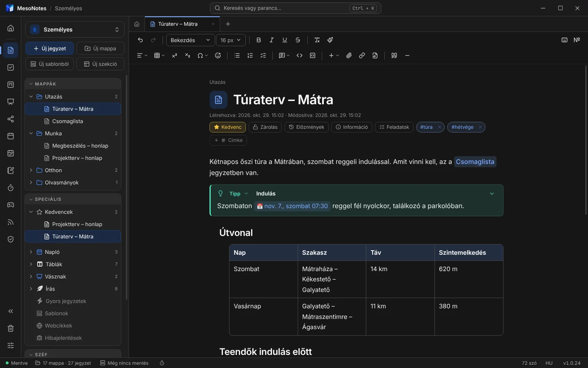Collapse the Utazás folder
Image resolution: width=588 pixels, height=368 pixels.
pos(31,96)
